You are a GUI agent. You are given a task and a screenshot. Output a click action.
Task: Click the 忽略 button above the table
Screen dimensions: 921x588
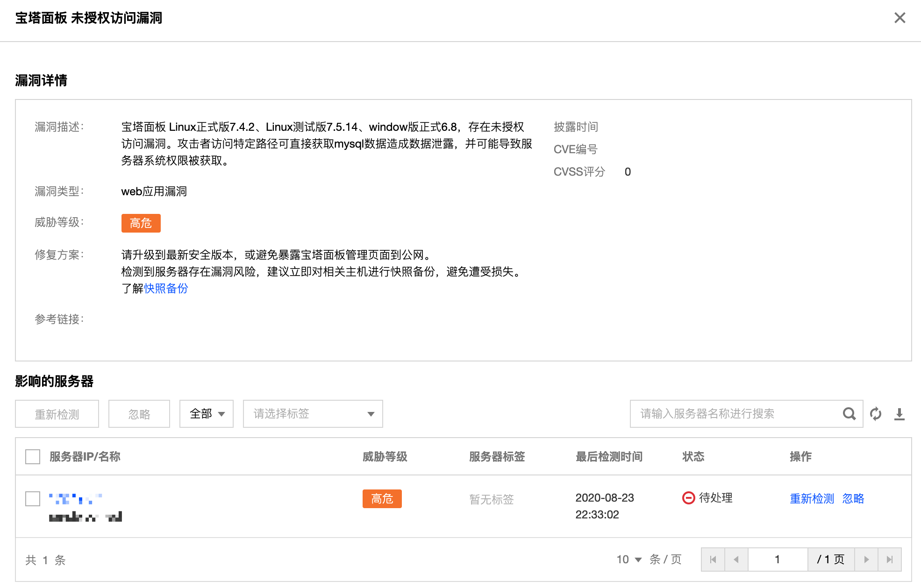tap(139, 414)
